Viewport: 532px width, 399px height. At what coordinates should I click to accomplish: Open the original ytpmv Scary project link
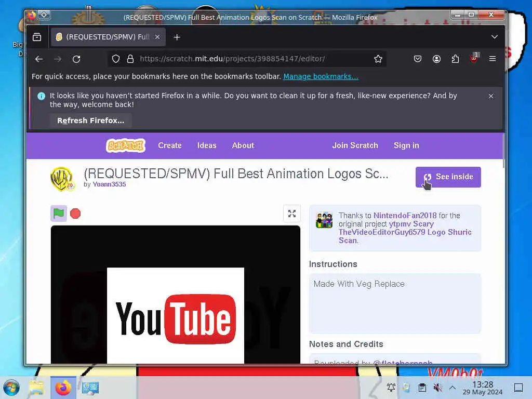click(x=405, y=232)
